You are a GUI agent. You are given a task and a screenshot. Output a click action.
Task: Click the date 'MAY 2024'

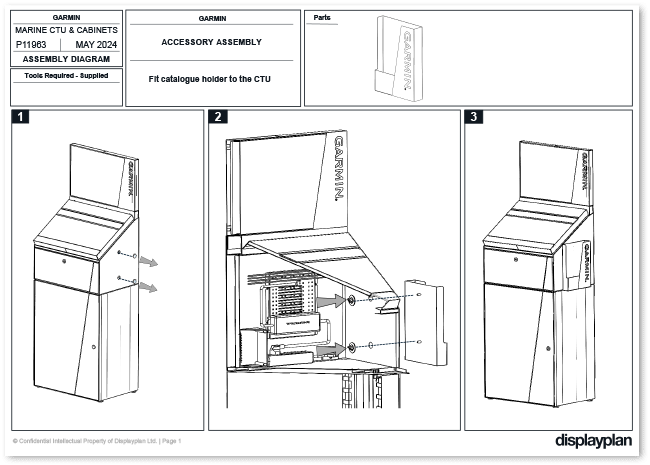click(x=96, y=45)
